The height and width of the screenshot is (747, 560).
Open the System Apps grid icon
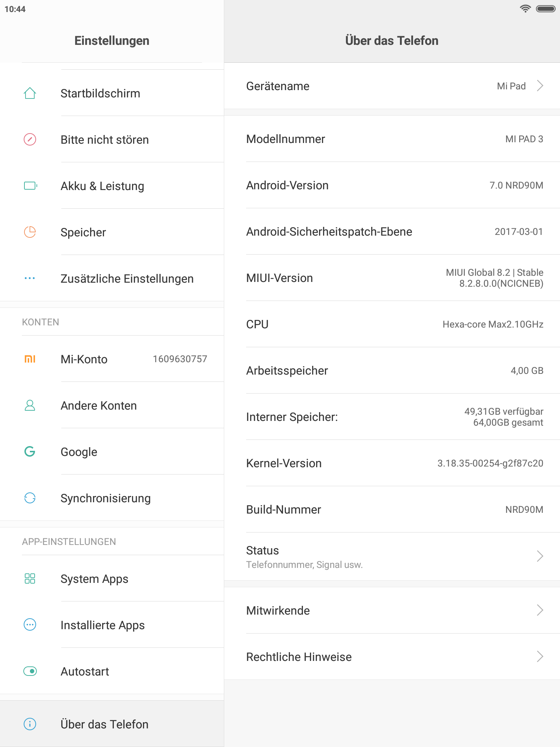tap(30, 579)
